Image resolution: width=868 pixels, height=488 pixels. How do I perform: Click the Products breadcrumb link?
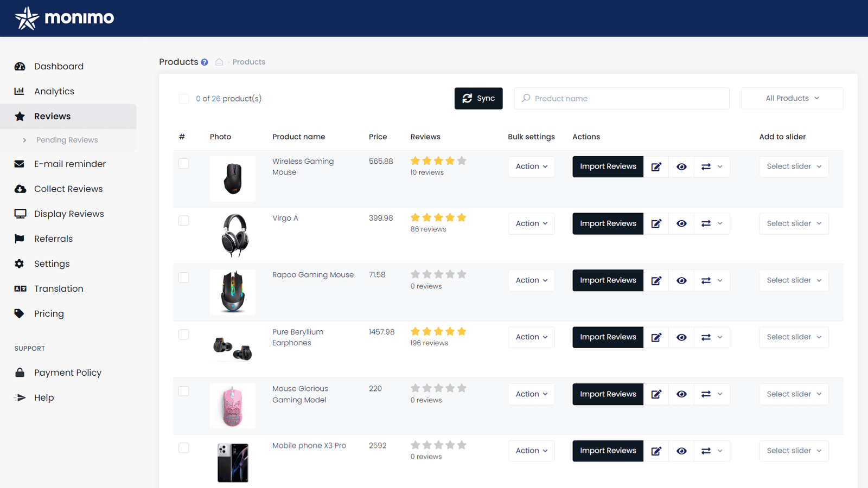pyautogui.click(x=248, y=62)
